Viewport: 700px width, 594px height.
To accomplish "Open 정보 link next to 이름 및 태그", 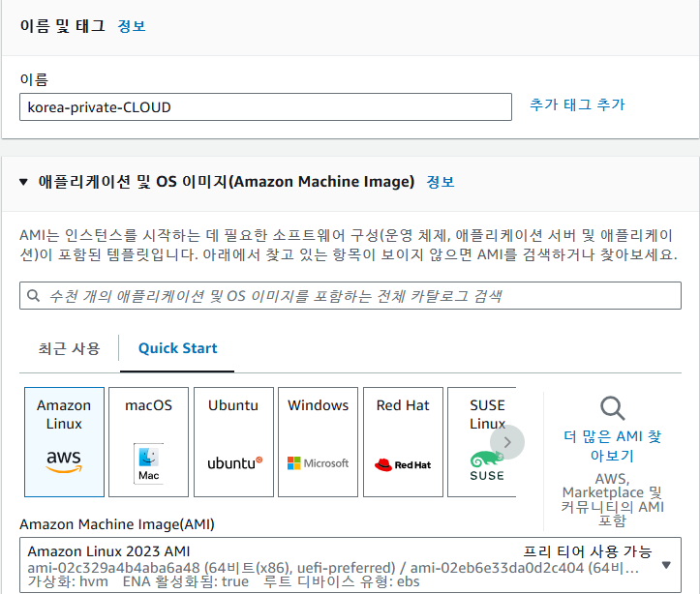I will pos(132,26).
